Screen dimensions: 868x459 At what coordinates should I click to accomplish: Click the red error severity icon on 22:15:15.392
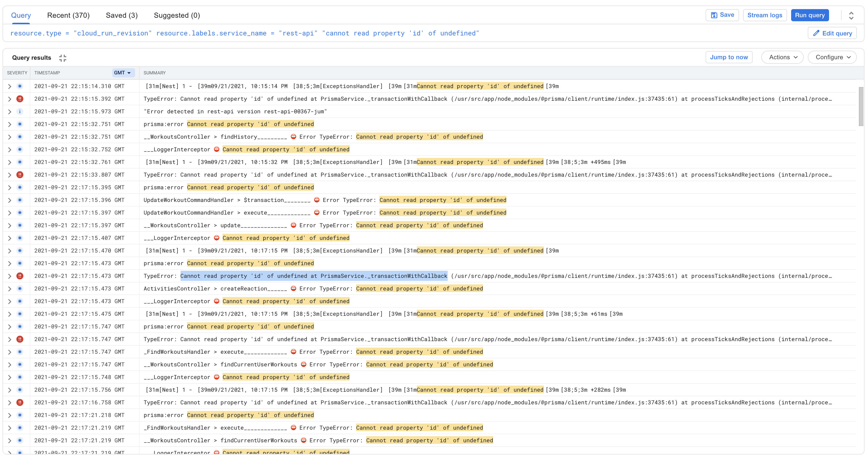tap(20, 99)
